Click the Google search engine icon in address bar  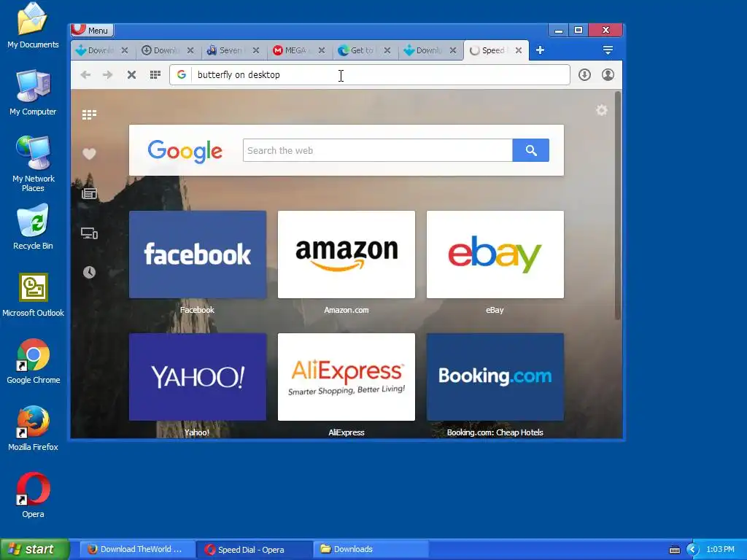pos(182,75)
